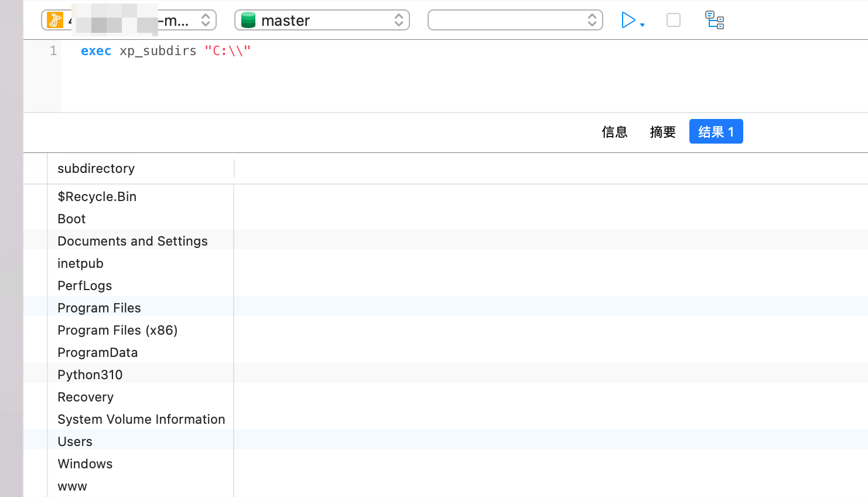Expand the master database dropdown

pos(398,21)
